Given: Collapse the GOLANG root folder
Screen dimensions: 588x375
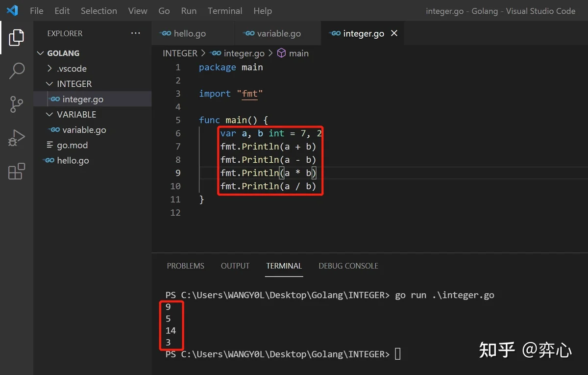Looking at the screenshot, I should click(x=41, y=53).
